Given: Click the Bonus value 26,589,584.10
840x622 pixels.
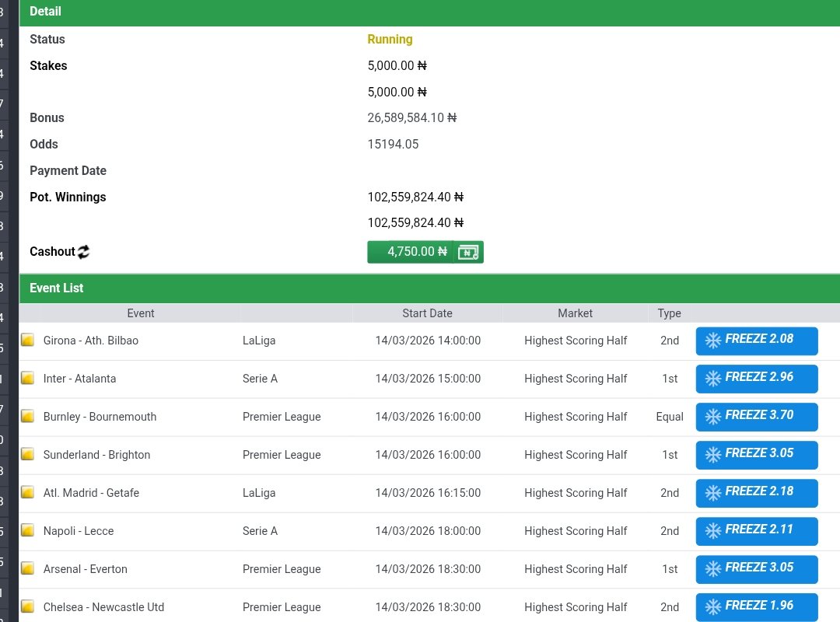Looking at the screenshot, I should point(412,118).
